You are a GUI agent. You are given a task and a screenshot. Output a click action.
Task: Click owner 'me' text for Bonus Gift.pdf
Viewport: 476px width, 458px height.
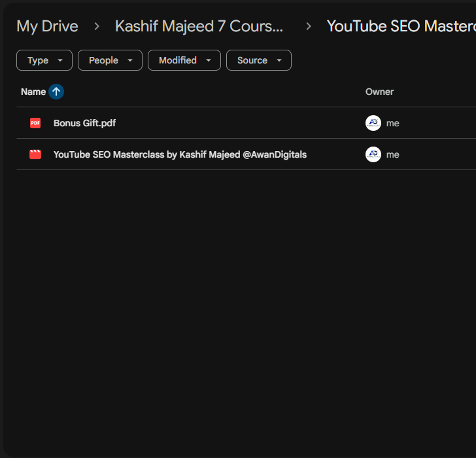coord(392,123)
